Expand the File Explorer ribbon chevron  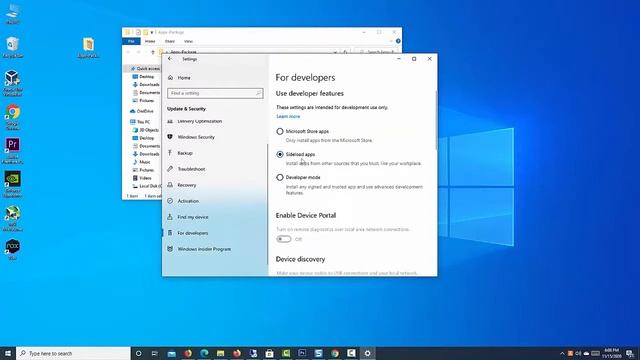point(391,41)
